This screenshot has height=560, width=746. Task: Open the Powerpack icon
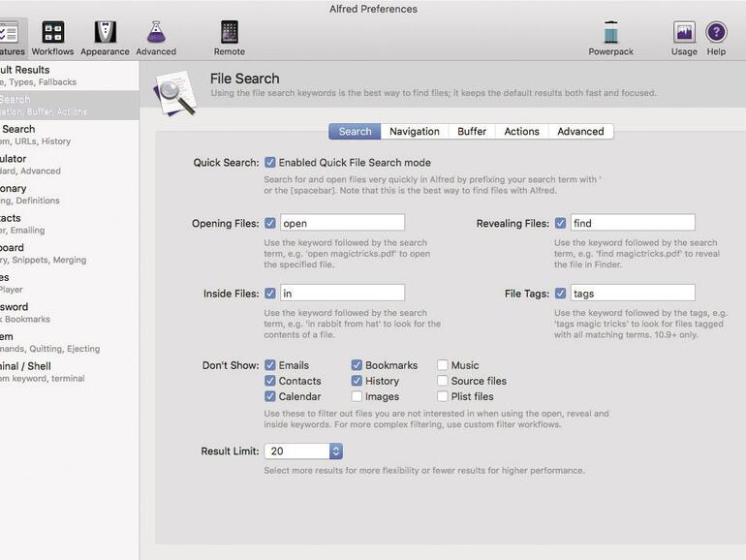(611, 33)
